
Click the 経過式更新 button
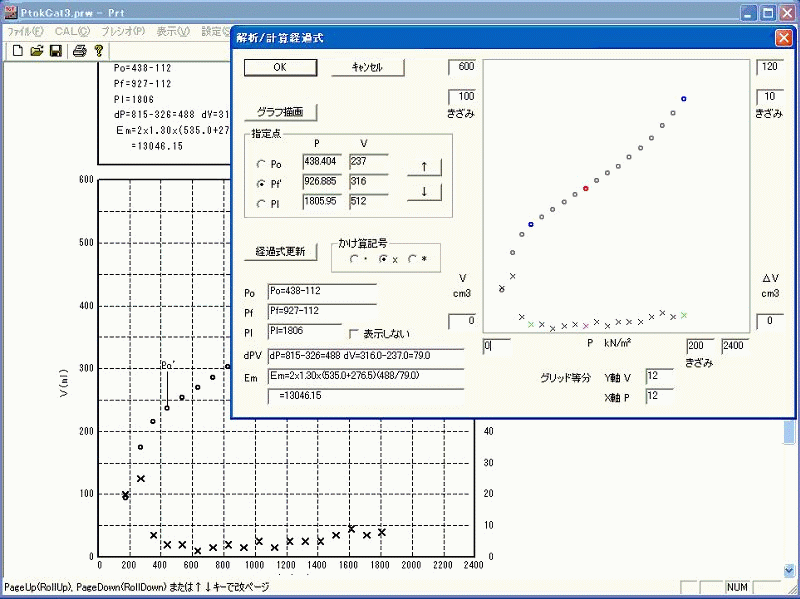[280, 251]
